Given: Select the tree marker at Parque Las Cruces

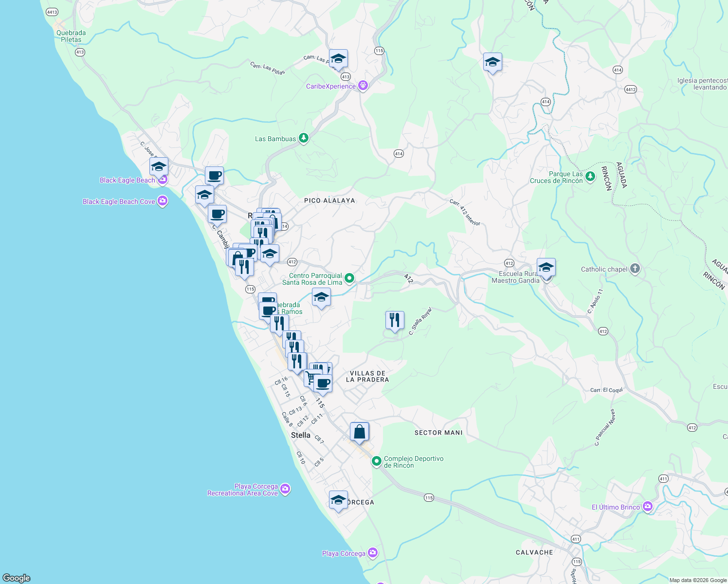Looking at the screenshot, I should pyautogui.click(x=590, y=177).
